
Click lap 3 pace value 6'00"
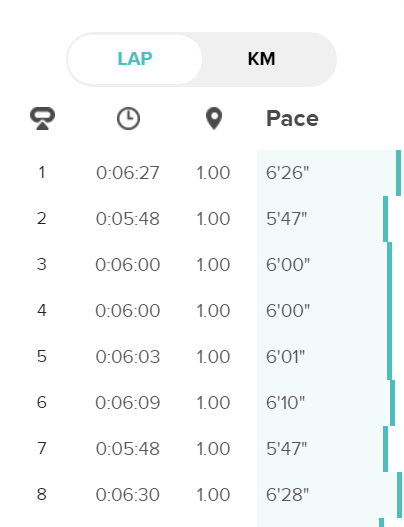pyautogui.click(x=288, y=265)
